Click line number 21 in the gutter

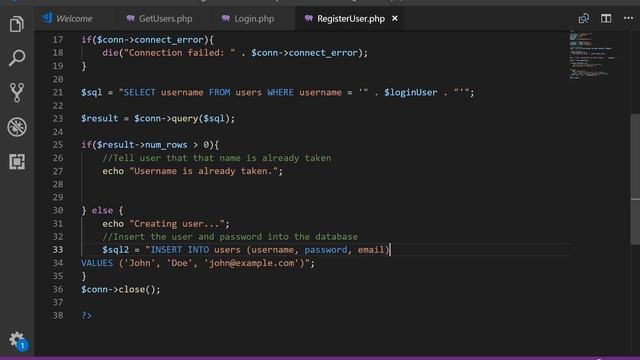pyautogui.click(x=58, y=92)
